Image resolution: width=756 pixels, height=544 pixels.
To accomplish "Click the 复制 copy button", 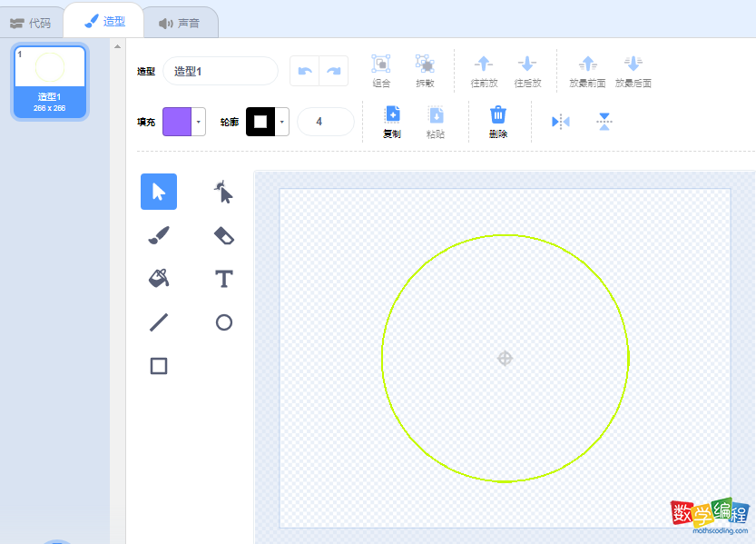I will pyautogui.click(x=392, y=122).
